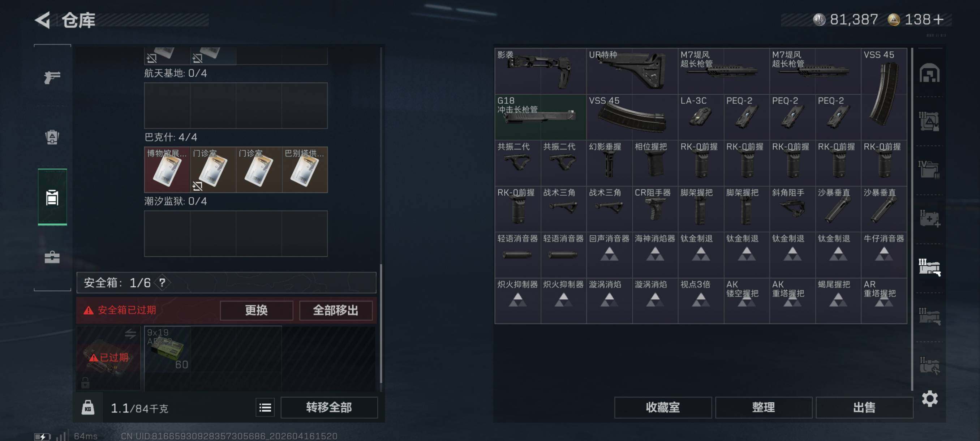980x441 pixels.
Task: Click the plus next to 138 currency
Action: (938, 20)
